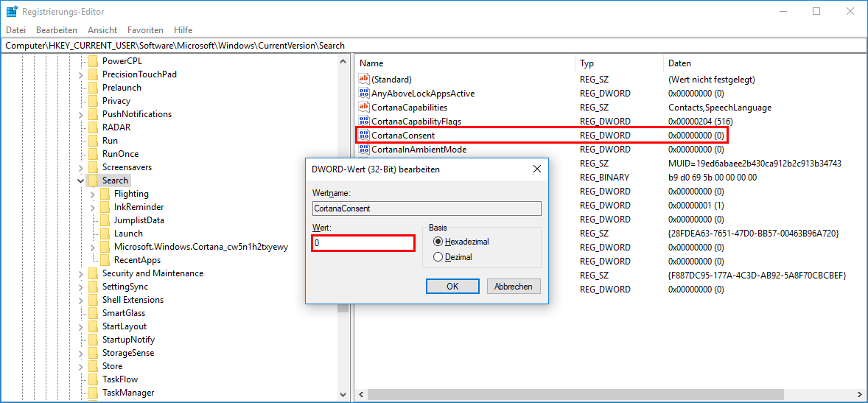Expand the Shell Extensions key
The image size is (868, 403).
point(81,300)
